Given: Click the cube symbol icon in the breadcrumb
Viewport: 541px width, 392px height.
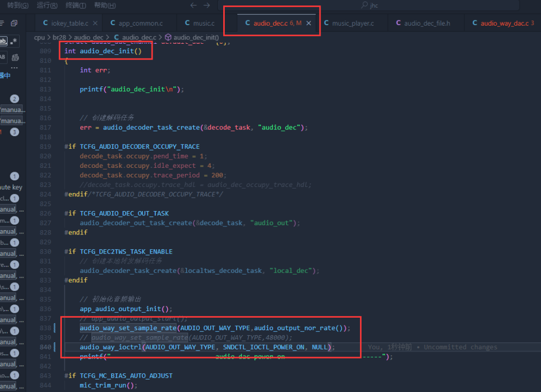Looking at the screenshot, I should pyautogui.click(x=168, y=37).
